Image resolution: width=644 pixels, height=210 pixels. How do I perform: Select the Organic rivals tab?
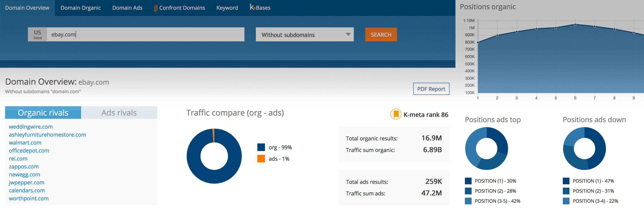(43, 113)
